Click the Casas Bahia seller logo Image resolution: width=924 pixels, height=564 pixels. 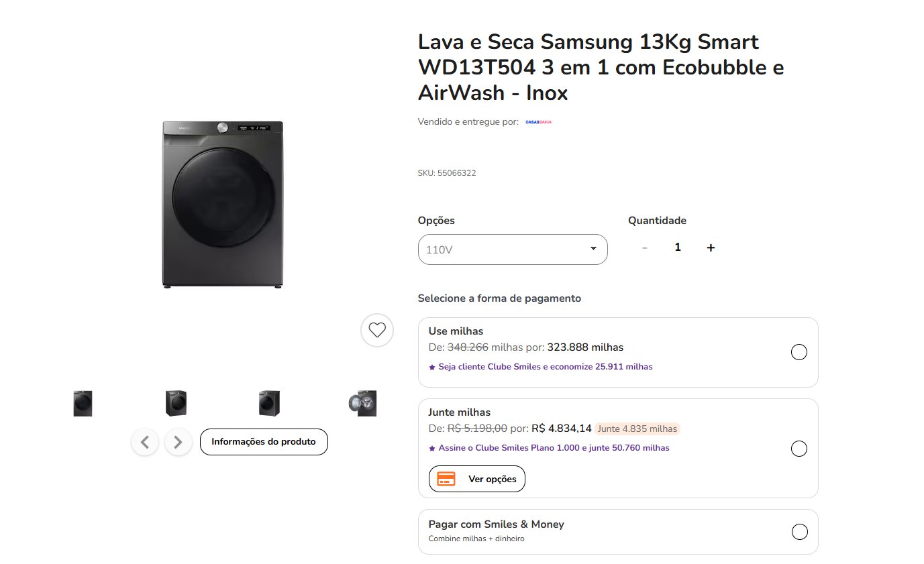pyautogui.click(x=538, y=122)
